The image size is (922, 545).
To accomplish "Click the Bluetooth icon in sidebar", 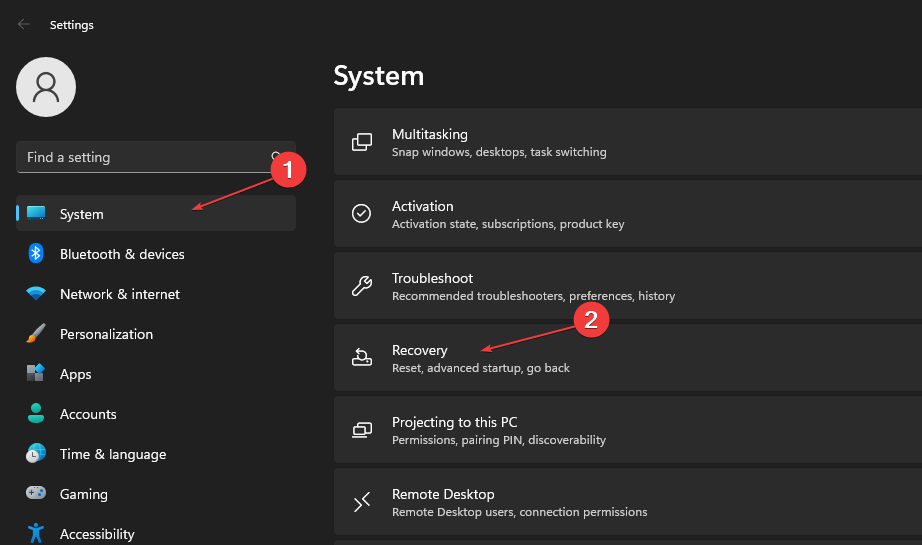I will point(36,254).
